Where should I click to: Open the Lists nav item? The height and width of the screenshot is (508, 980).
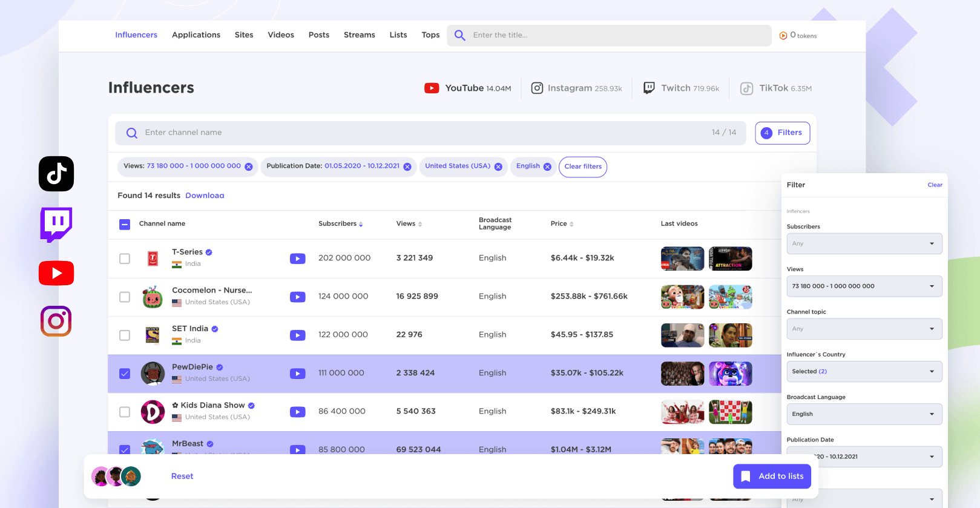(398, 35)
